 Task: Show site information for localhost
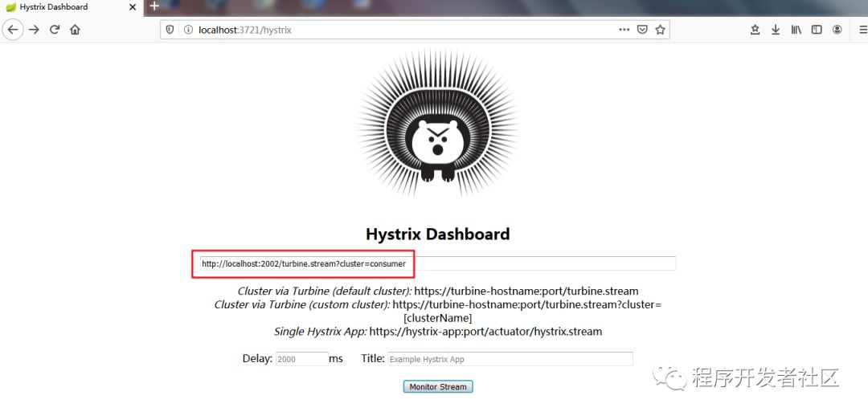point(187,30)
